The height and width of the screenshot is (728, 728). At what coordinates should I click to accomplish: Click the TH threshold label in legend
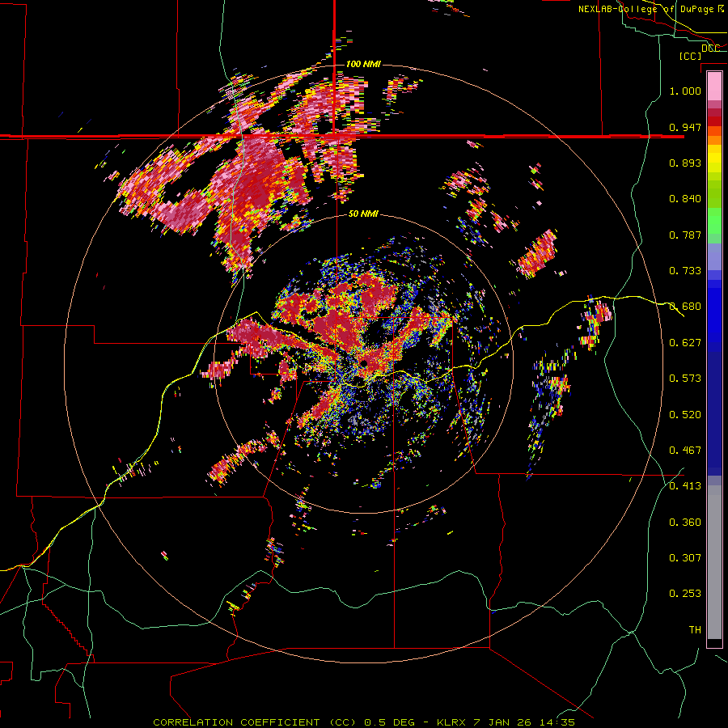point(695,630)
